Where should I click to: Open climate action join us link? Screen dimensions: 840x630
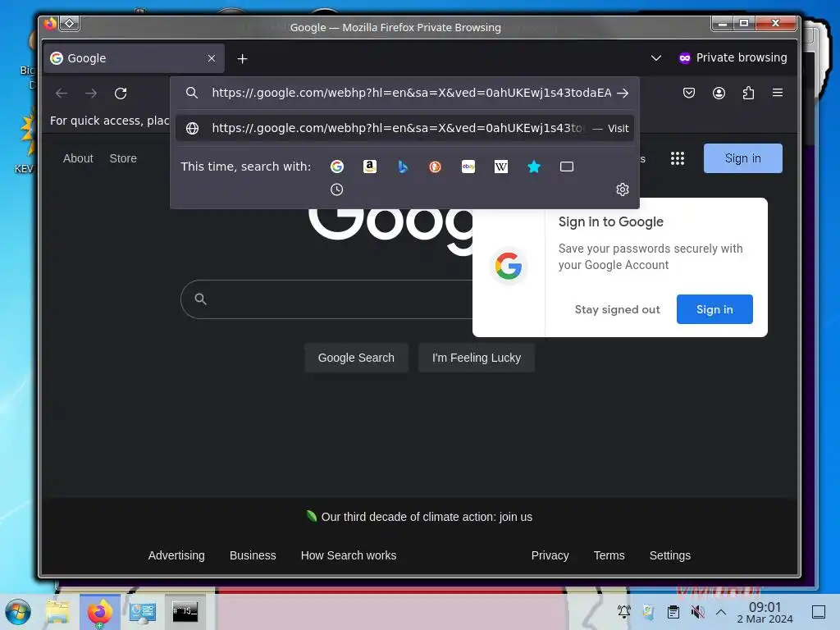click(x=427, y=517)
